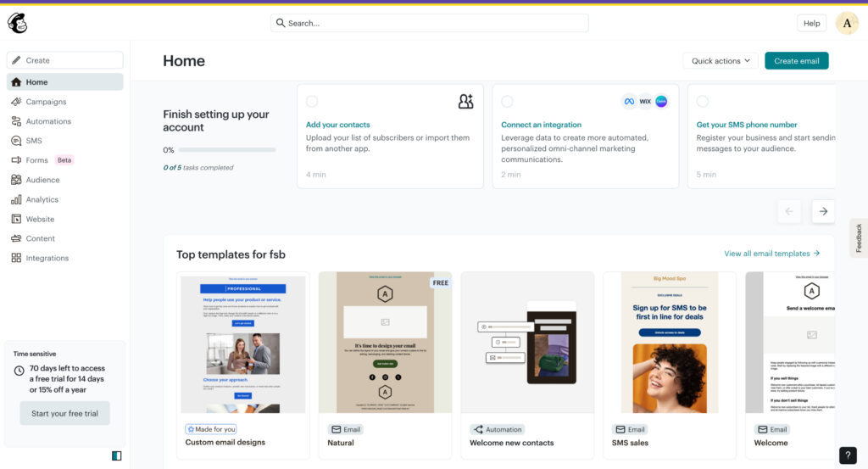The image size is (868, 469).
Task: Click the Canva integration logo
Action: 661,101
